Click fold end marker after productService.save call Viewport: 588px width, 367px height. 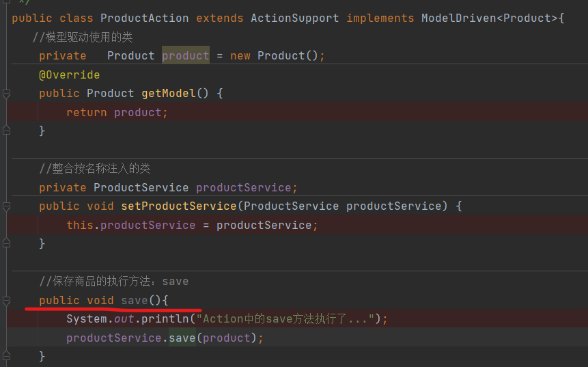(6, 355)
